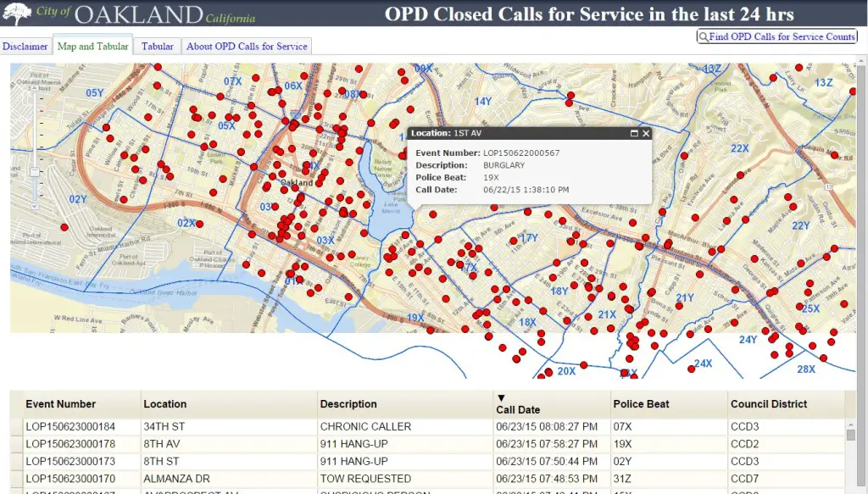The width and height of the screenshot is (868, 494).
Task: Click the CHRONIC CALLER description cell
Action: coord(405,426)
